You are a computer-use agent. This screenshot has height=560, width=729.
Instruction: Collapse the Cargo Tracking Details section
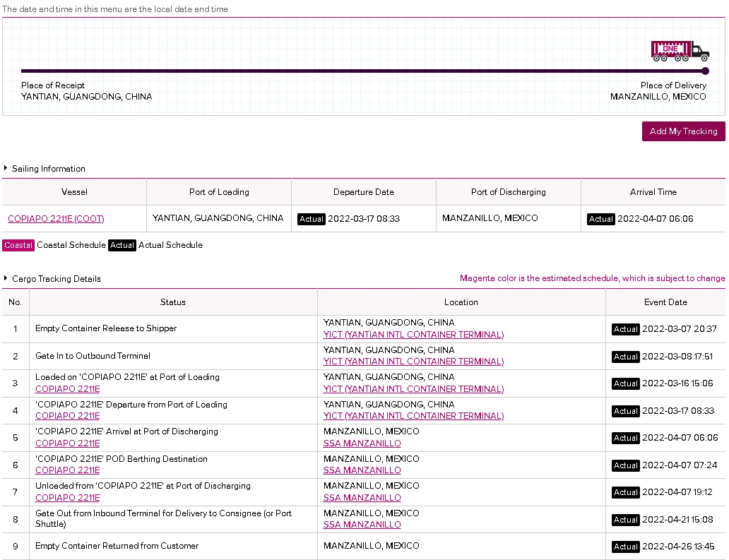(x=6, y=279)
